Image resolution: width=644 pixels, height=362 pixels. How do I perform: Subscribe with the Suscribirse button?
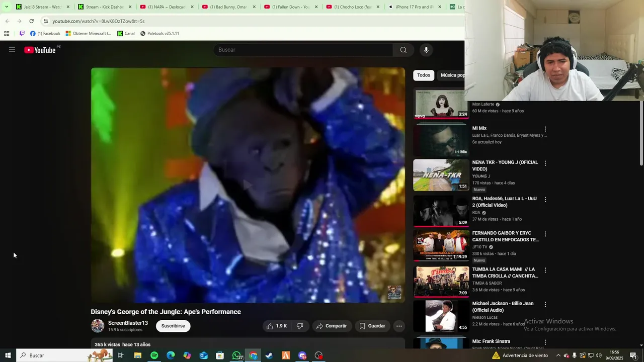coord(173,326)
